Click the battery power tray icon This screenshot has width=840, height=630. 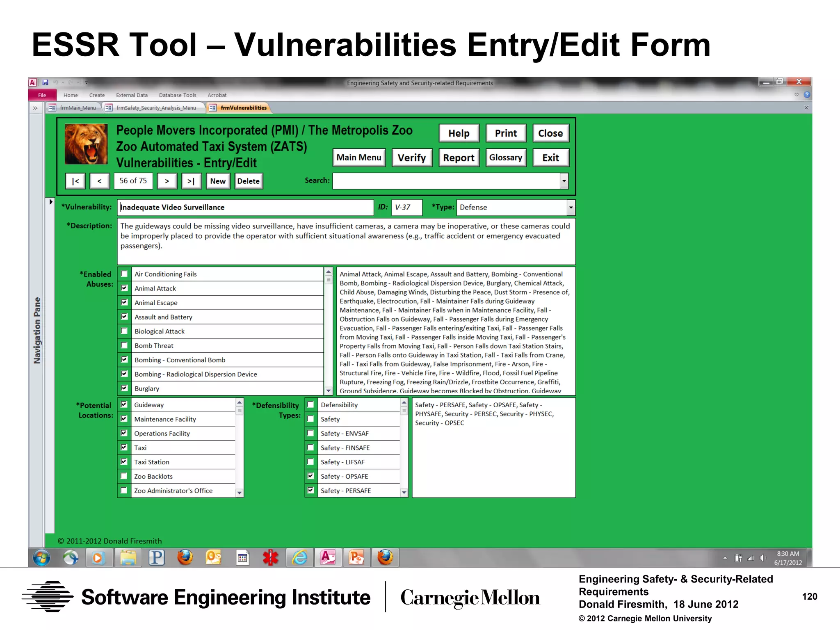pyautogui.click(x=738, y=558)
